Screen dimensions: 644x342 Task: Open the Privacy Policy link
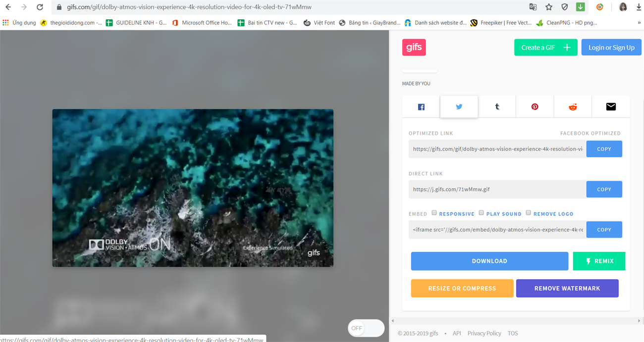[484, 333]
